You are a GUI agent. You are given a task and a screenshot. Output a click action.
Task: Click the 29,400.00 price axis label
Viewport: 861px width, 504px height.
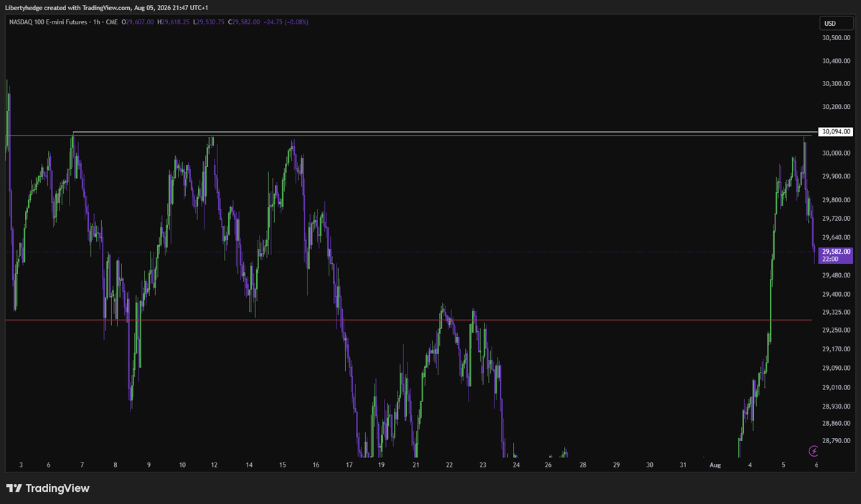(x=837, y=295)
